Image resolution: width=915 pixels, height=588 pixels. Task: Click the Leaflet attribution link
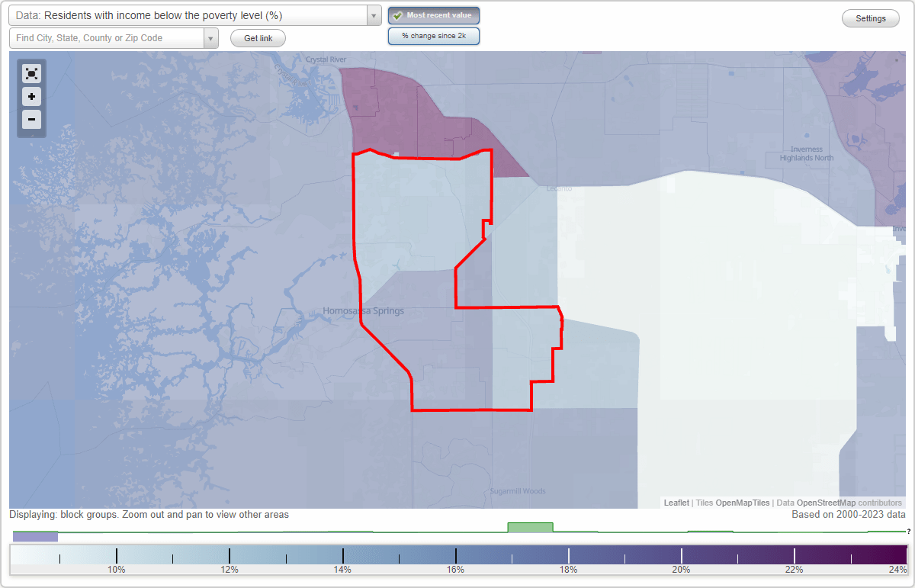click(676, 503)
